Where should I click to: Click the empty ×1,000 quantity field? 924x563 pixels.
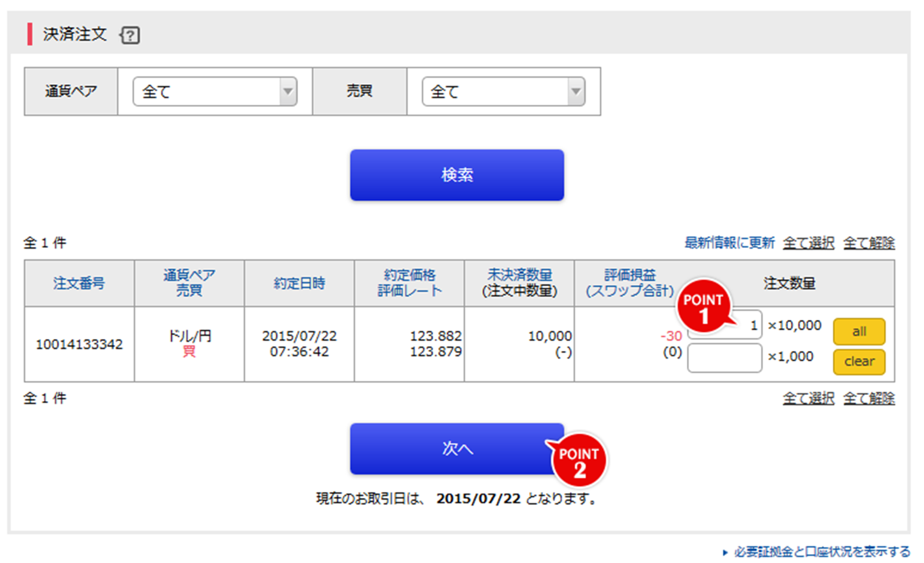pyautogui.click(x=724, y=357)
